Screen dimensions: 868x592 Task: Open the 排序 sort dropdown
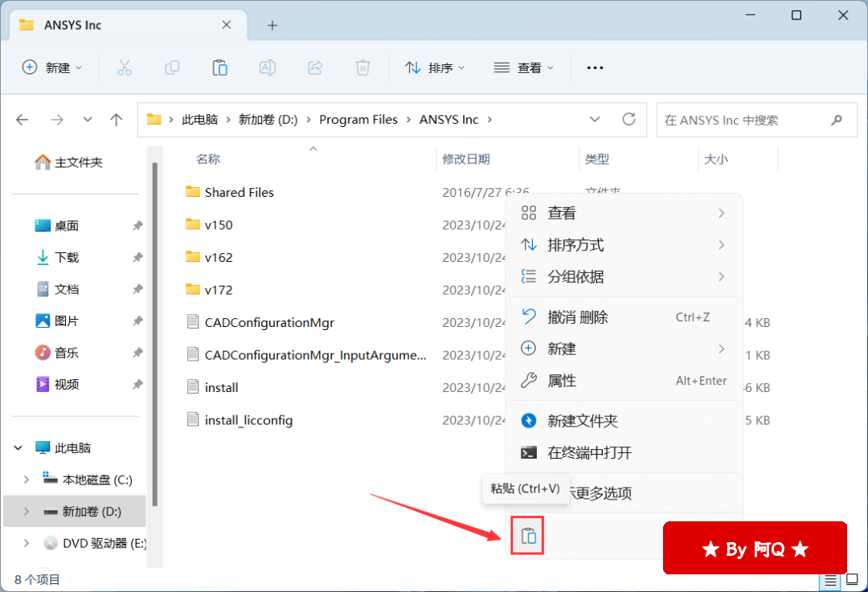click(435, 68)
